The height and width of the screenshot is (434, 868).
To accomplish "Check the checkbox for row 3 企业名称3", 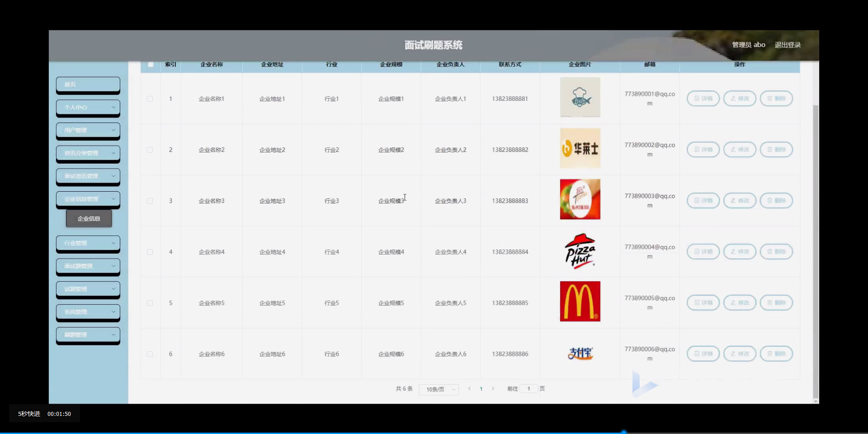I will 150,201.
